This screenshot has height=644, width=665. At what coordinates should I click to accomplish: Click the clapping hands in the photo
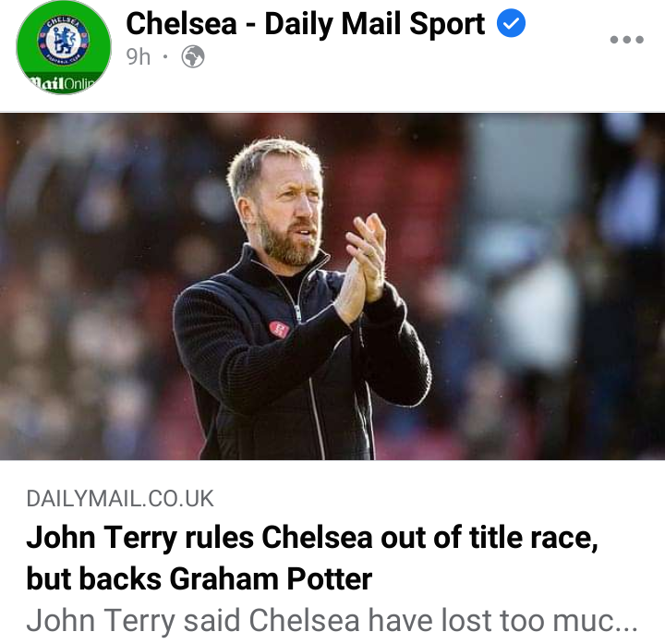(364, 265)
